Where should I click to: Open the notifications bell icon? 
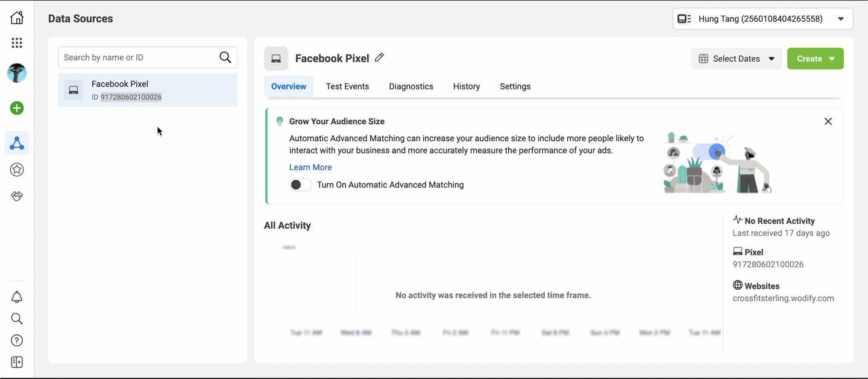17,297
